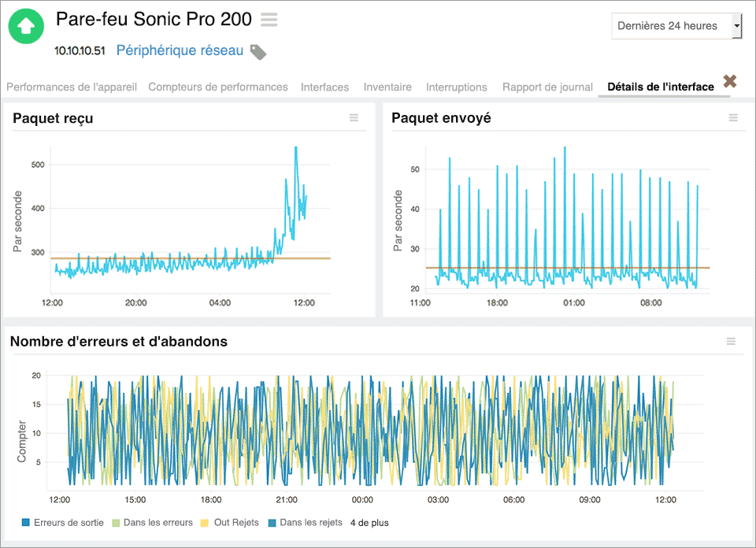Click the green device status arrow icon
This screenshot has width=756, height=548.
click(x=25, y=26)
